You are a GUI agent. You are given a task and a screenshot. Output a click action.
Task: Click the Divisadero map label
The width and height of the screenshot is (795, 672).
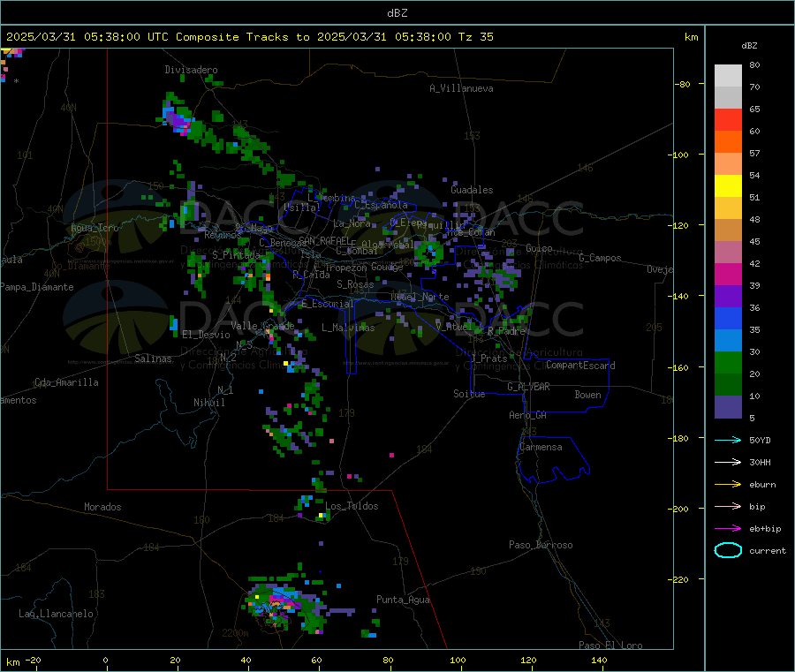[191, 70]
